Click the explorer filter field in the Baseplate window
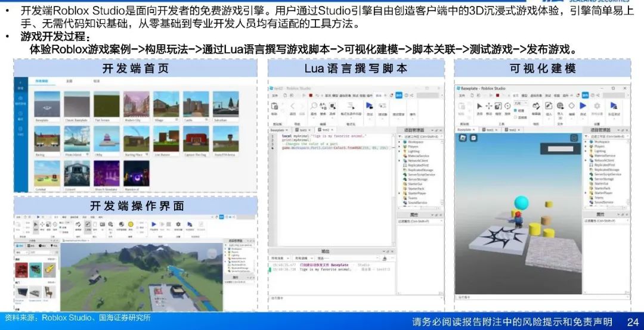 pyautogui.click(x=606, y=136)
